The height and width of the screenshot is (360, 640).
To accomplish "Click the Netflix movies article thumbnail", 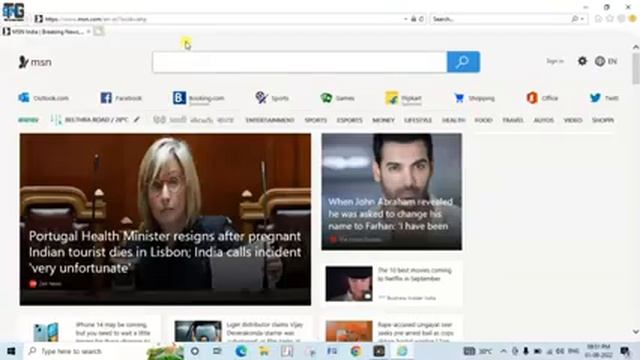I will click(349, 284).
